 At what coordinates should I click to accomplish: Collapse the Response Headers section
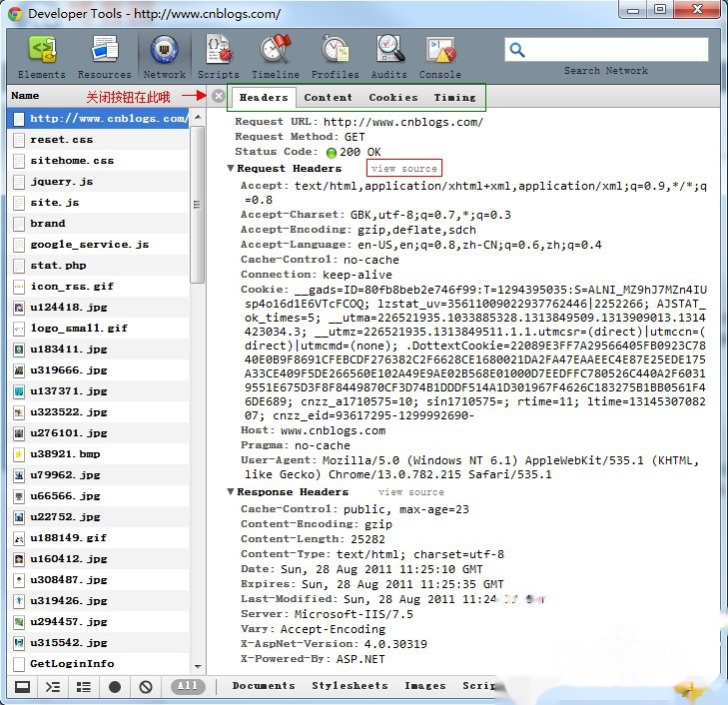click(231, 491)
